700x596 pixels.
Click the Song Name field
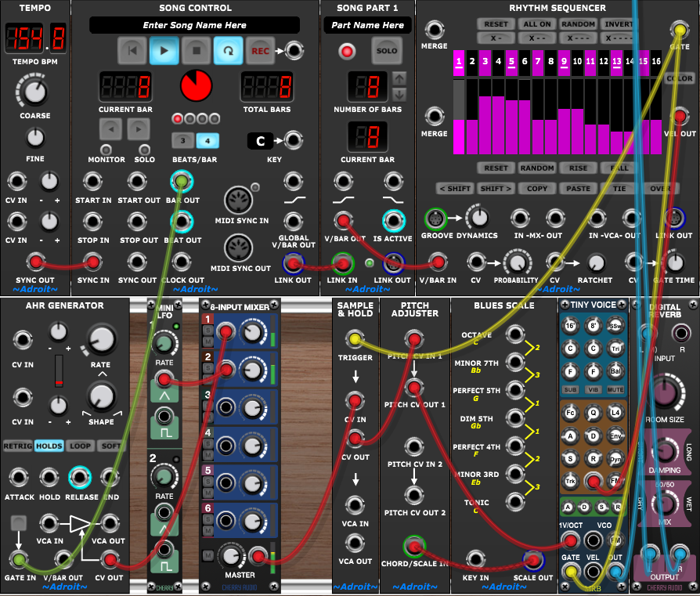pos(195,25)
